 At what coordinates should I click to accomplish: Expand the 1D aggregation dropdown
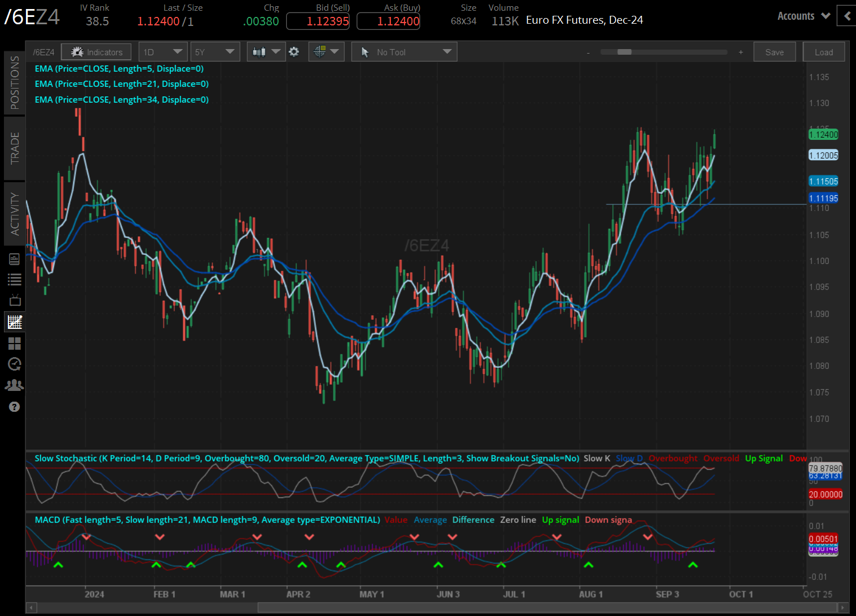point(163,52)
